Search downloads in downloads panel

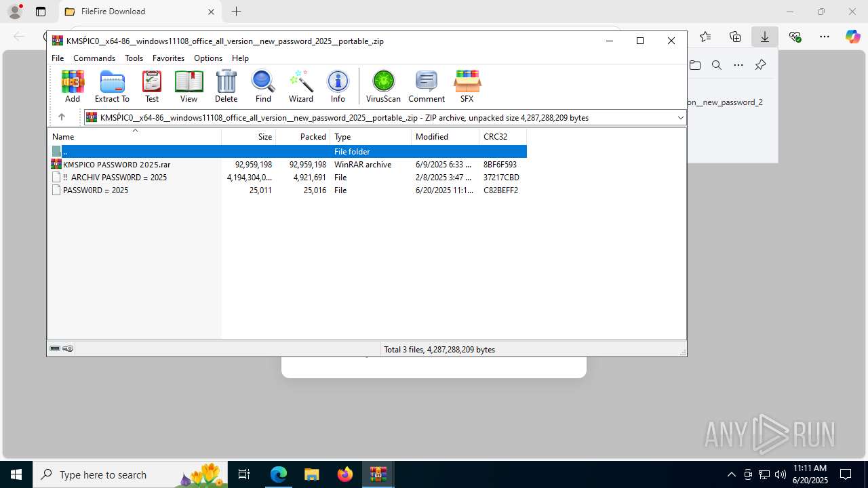pyautogui.click(x=716, y=65)
